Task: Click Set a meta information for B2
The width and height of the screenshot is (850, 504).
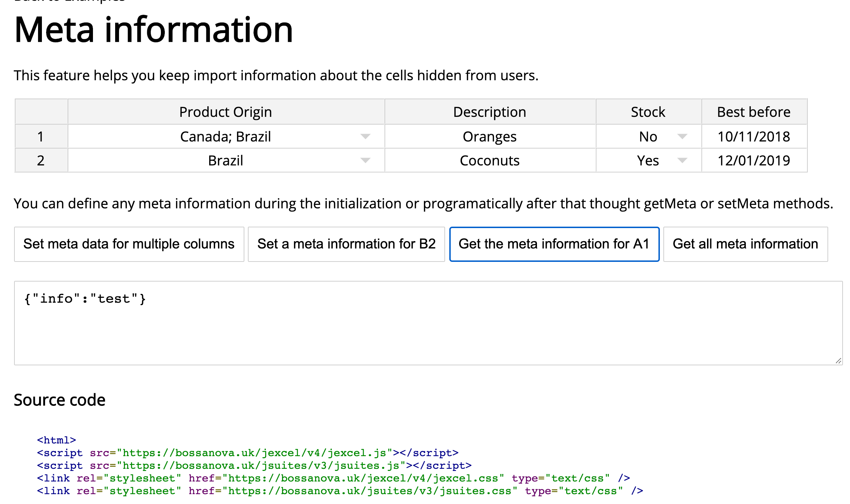Action: pyautogui.click(x=346, y=244)
